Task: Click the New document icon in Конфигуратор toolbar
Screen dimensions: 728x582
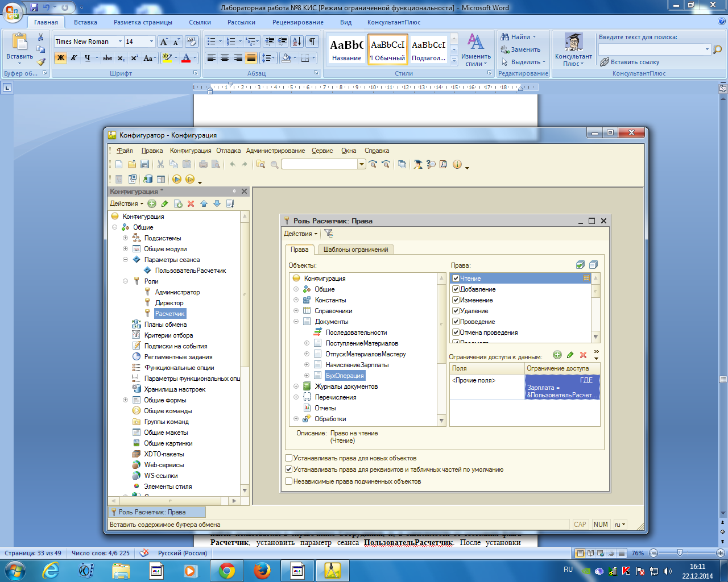Action: point(119,164)
